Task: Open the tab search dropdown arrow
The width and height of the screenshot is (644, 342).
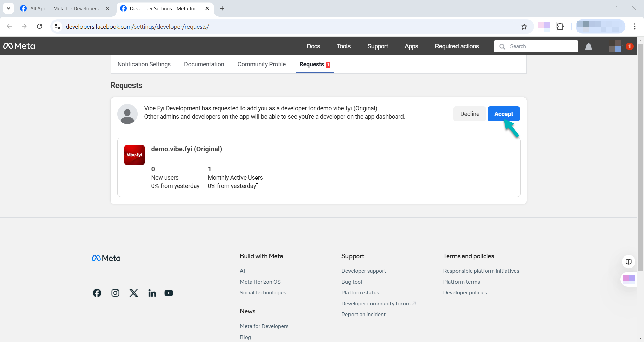Action: (8, 8)
